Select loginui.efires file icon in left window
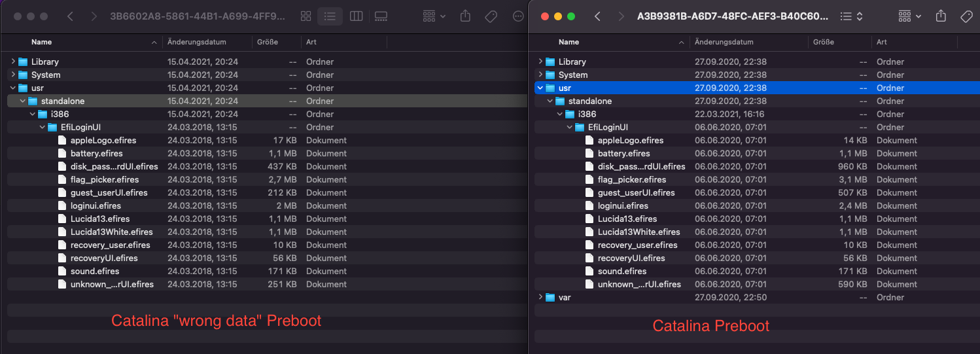The image size is (980, 354). pyautogui.click(x=62, y=205)
